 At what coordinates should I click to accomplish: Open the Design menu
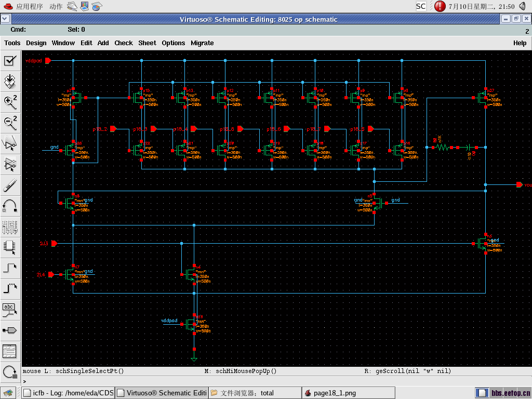(36, 43)
